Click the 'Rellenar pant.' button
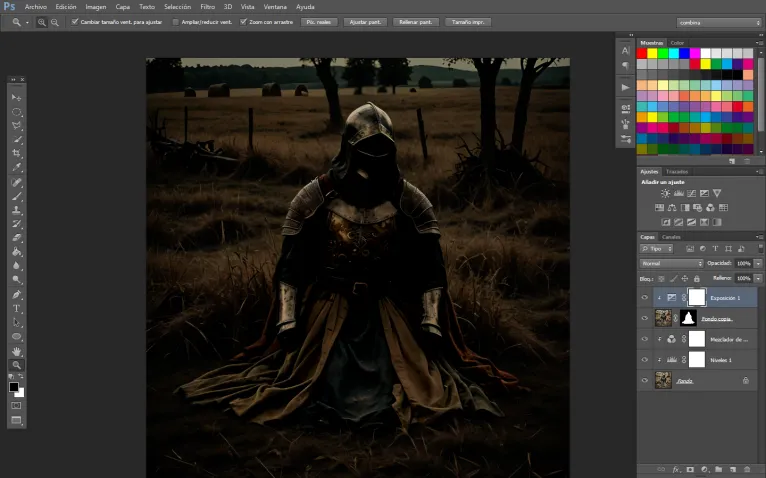 (416, 22)
